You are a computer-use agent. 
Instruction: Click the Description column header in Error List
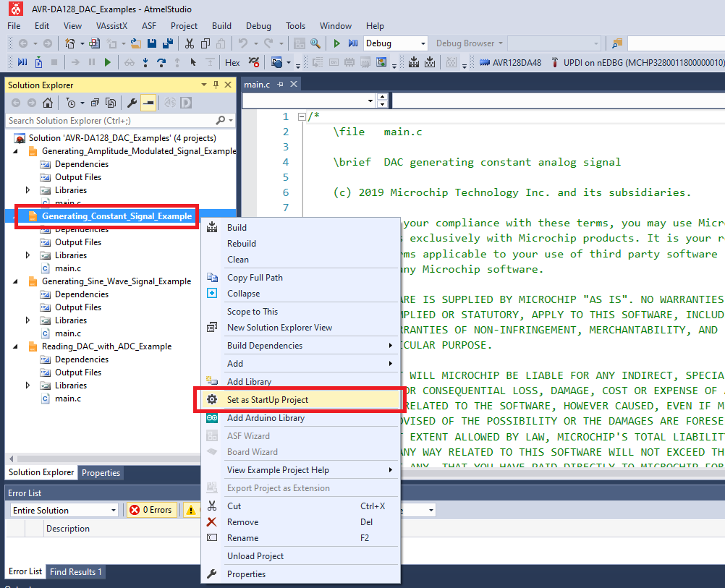tap(68, 529)
